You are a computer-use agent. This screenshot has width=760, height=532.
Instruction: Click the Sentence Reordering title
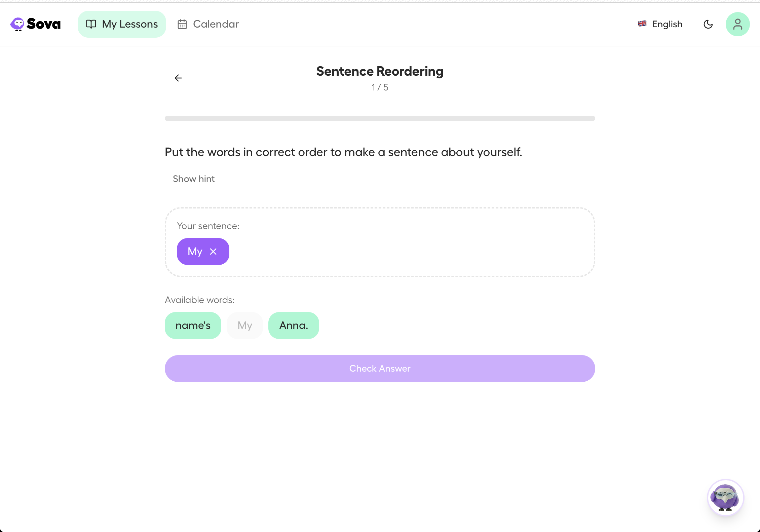tap(380, 71)
